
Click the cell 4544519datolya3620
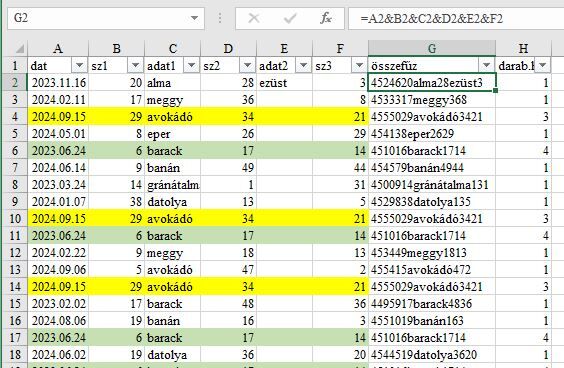point(432,355)
